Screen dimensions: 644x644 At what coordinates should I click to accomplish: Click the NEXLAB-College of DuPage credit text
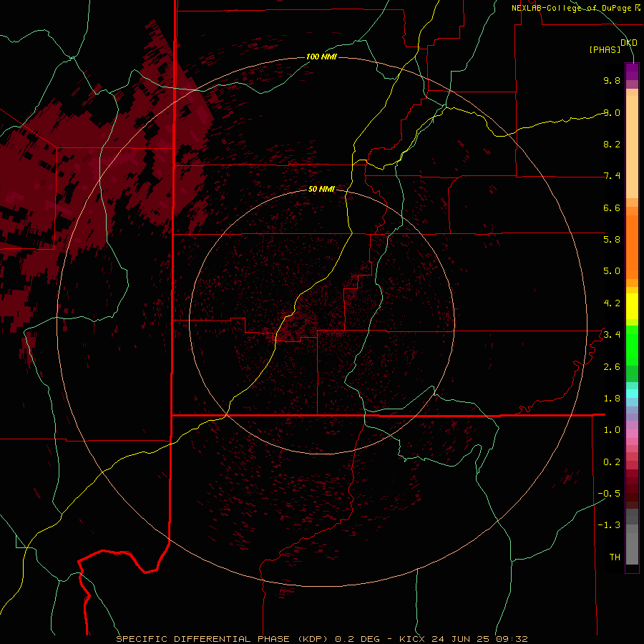(573, 8)
